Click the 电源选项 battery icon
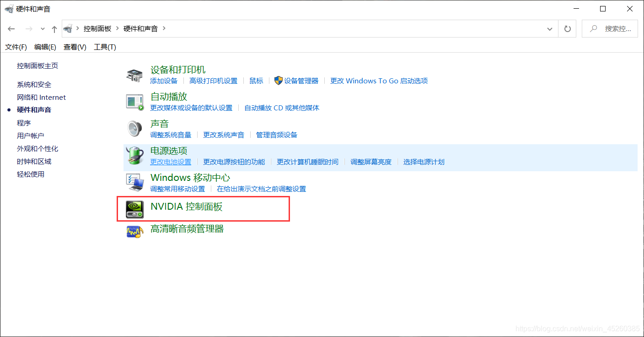The image size is (644, 337). tap(134, 156)
